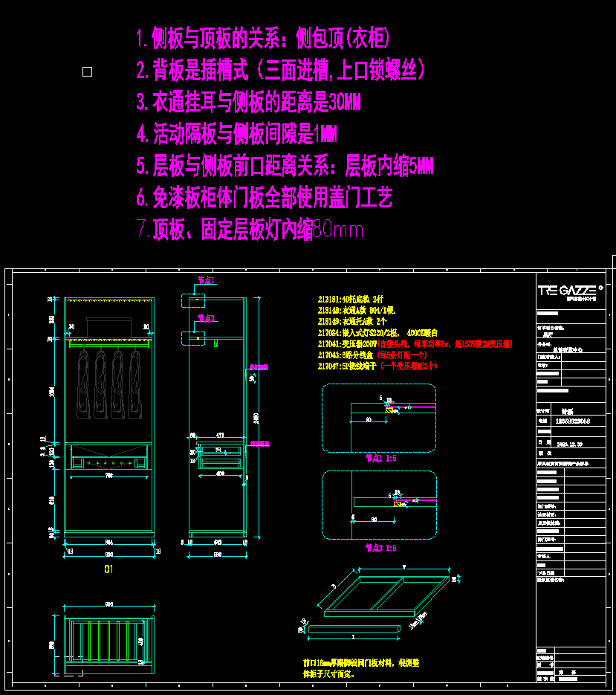
Task: Select the note '7. 顶板、固定层板灯内缩80mm'
Action: (250, 230)
